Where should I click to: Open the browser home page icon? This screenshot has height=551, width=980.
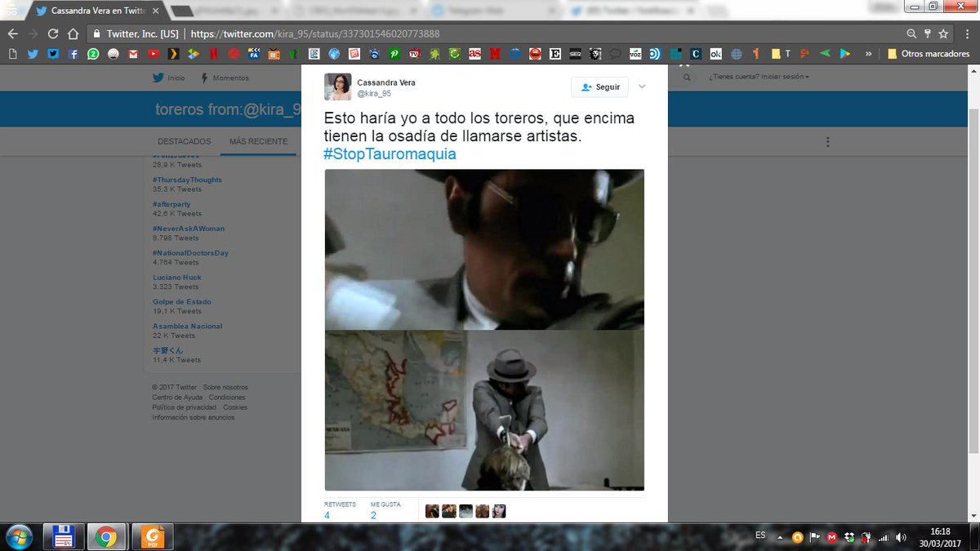pyautogui.click(x=73, y=34)
